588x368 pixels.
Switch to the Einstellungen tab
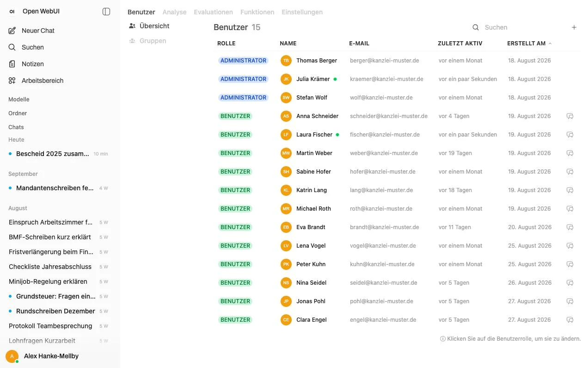tap(302, 12)
